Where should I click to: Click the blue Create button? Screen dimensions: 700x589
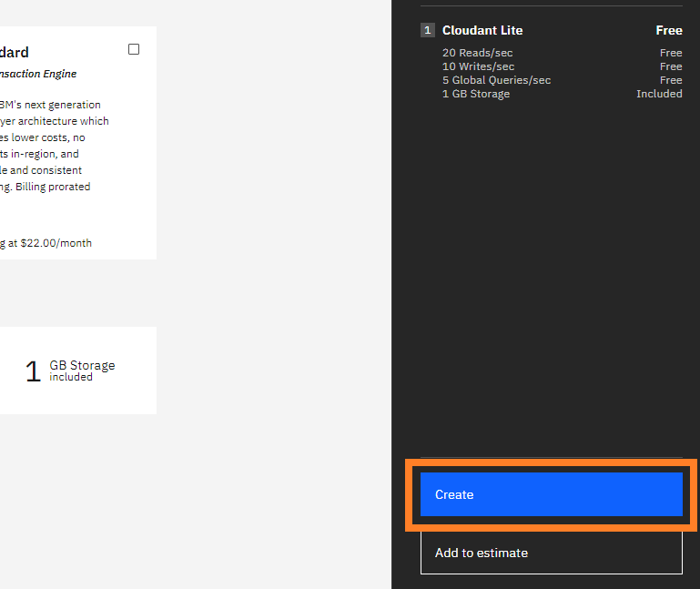point(551,494)
